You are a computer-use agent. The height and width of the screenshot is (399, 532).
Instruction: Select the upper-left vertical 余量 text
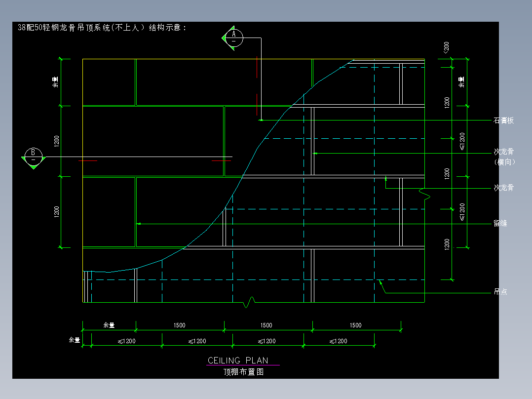click(x=55, y=82)
